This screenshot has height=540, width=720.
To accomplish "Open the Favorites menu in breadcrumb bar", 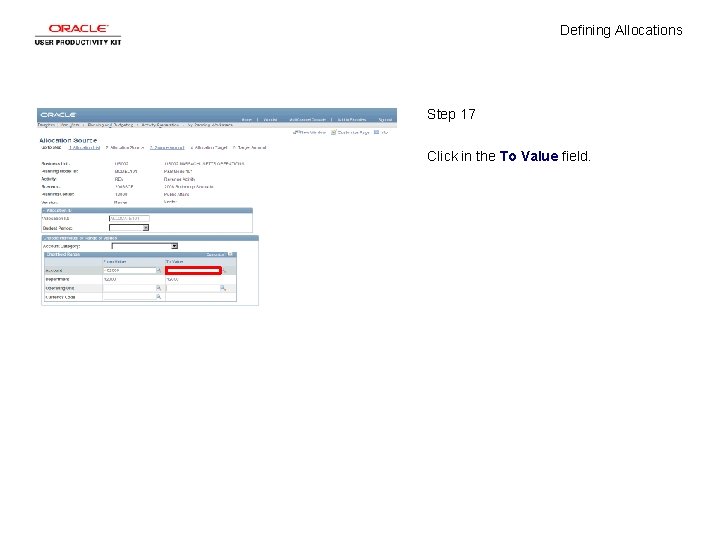I will click(46, 125).
